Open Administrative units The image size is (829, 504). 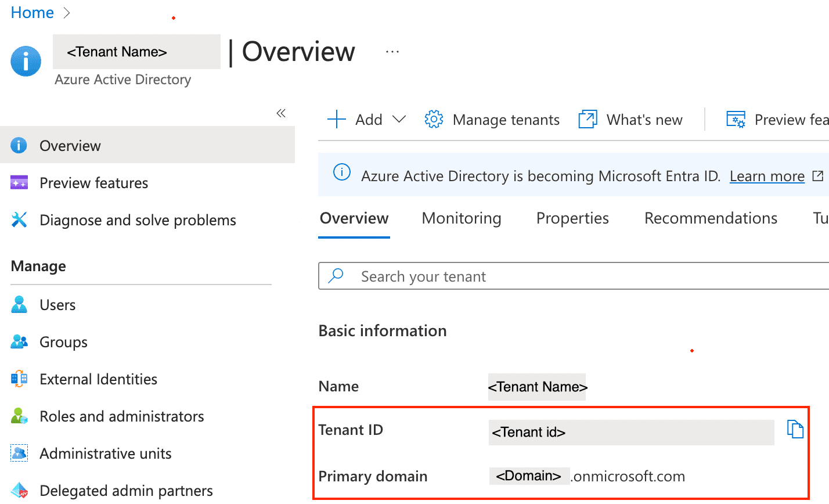[106, 453]
